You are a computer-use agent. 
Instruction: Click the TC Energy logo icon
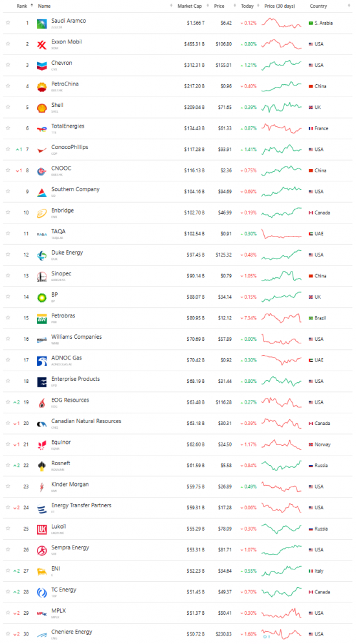(x=42, y=593)
